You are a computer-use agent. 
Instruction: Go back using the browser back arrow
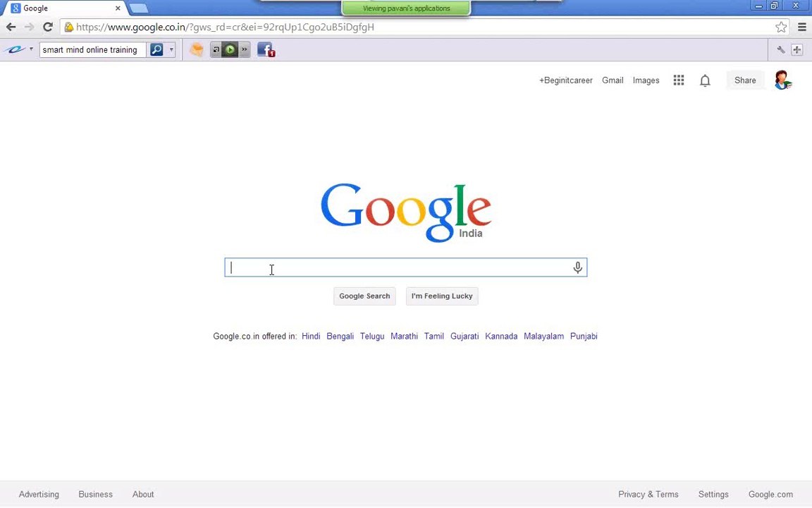click(11, 27)
